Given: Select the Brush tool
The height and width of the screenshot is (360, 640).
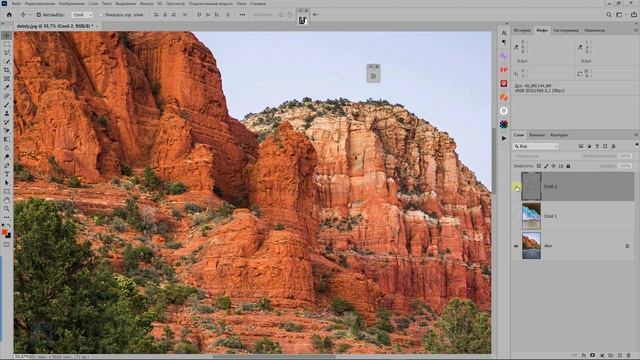Looking at the screenshot, I should 7,104.
